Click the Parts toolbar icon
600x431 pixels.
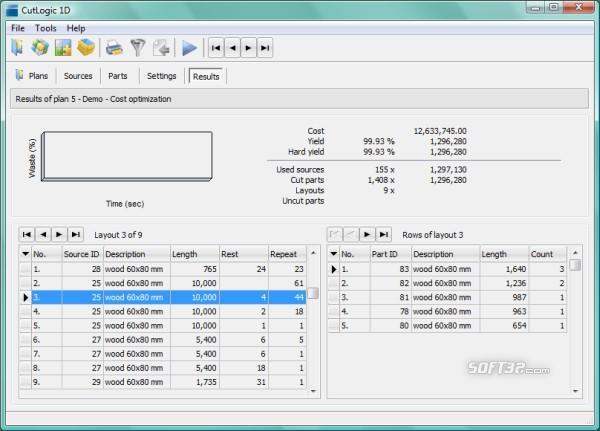point(63,47)
